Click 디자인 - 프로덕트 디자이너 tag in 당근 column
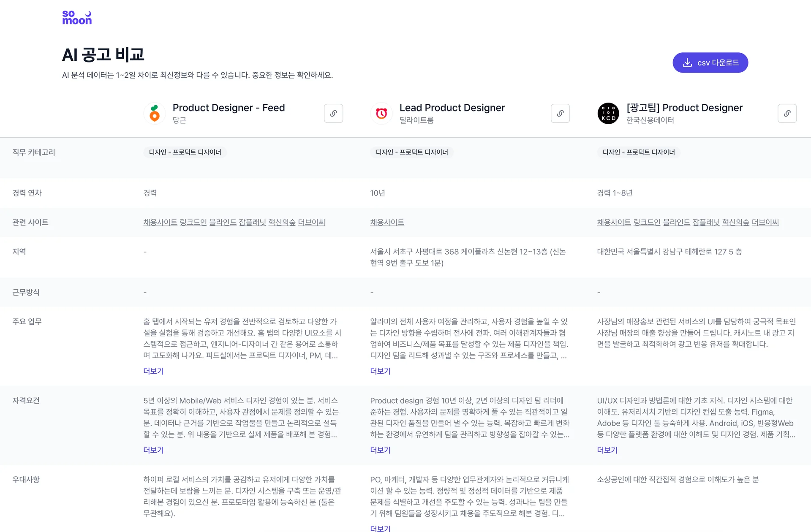Viewport: 811px width, 532px height. coord(185,152)
